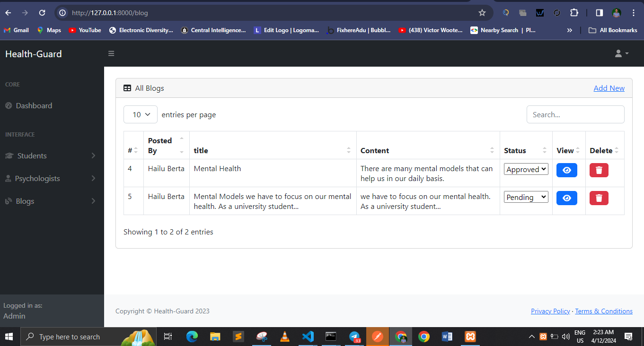Bookmark this page with star icon
The width and height of the screenshot is (644, 346).
pyautogui.click(x=482, y=13)
